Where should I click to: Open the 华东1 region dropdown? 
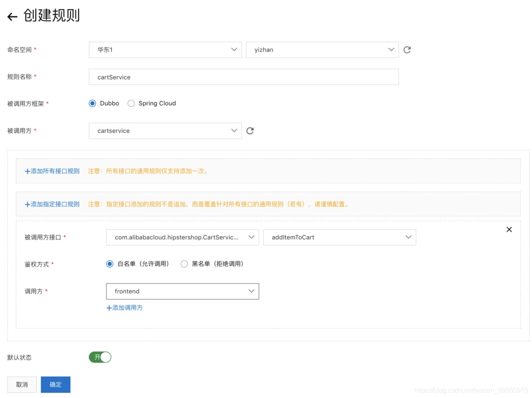(165, 50)
